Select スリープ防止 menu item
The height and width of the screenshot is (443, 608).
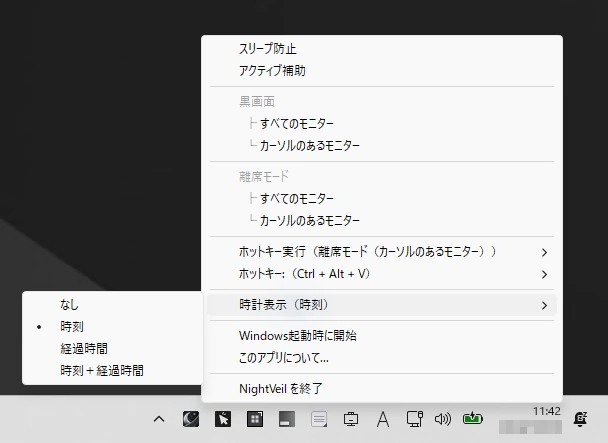382,49
